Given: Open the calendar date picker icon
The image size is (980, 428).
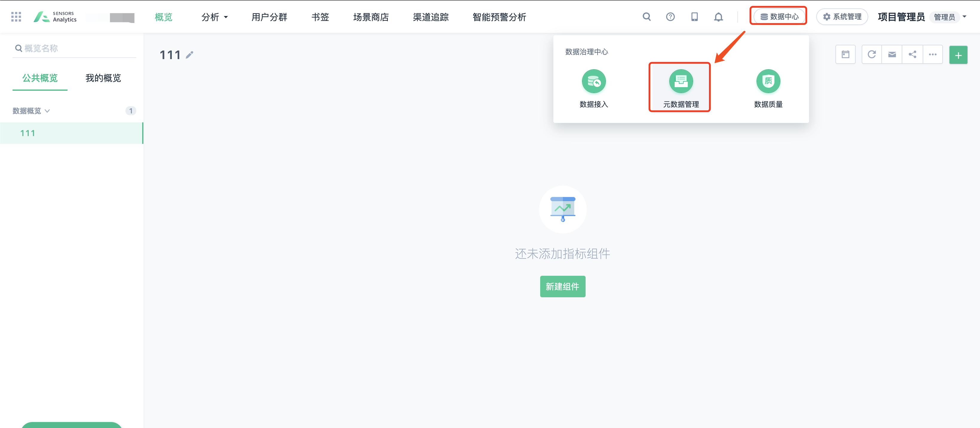Looking at the screenshot, I should point(845,55).
